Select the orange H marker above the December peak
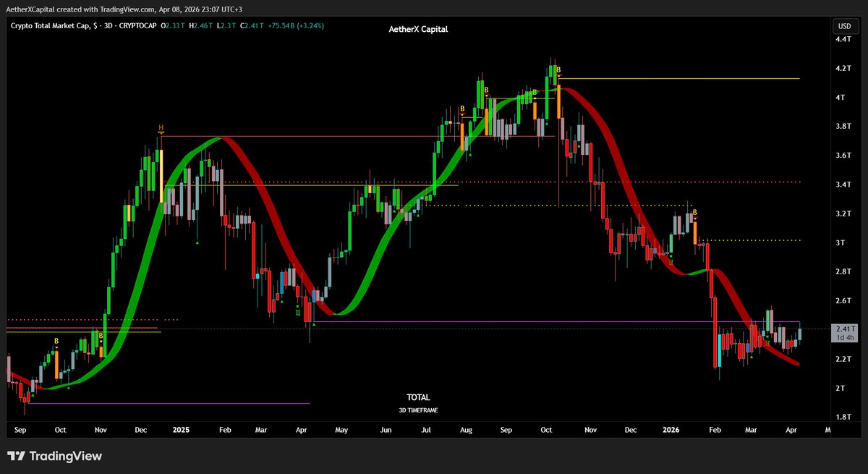868x474 pixels. 161,128
